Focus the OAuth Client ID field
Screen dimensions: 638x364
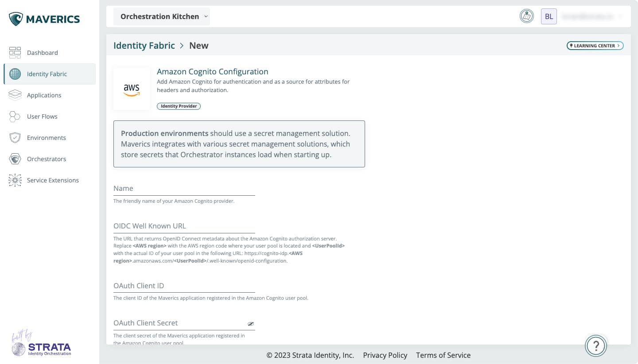point(184,286)
